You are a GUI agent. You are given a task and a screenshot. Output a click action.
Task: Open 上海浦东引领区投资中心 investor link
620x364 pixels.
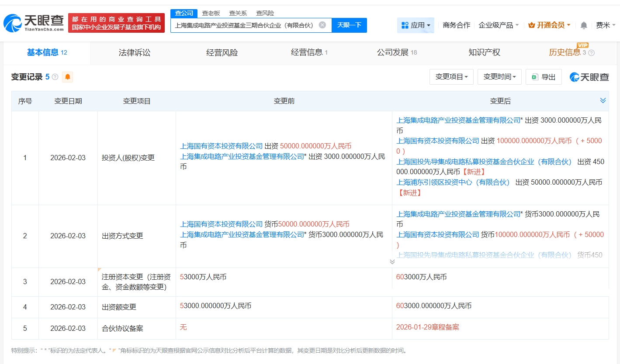[453, 182]
